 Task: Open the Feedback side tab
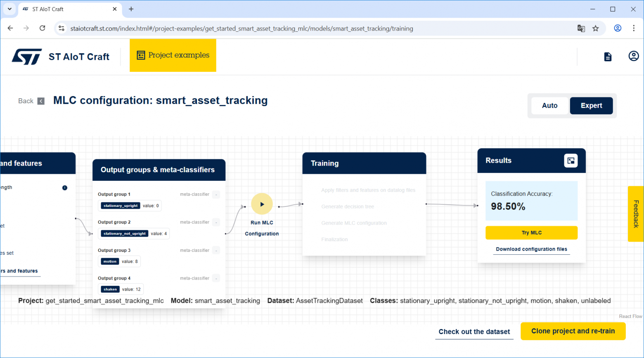(636, 214)
